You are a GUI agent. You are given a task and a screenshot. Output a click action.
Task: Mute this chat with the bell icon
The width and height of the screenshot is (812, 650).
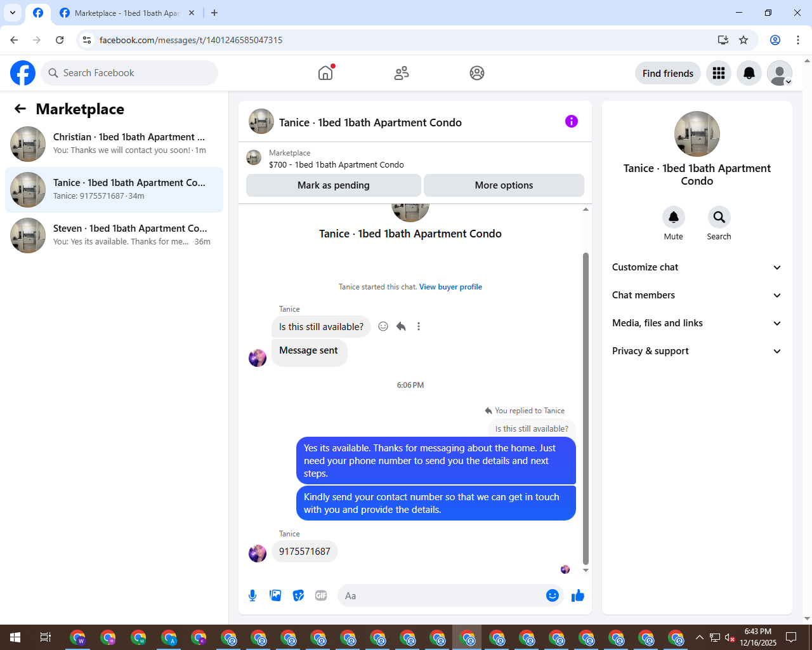tap(674, 217)
